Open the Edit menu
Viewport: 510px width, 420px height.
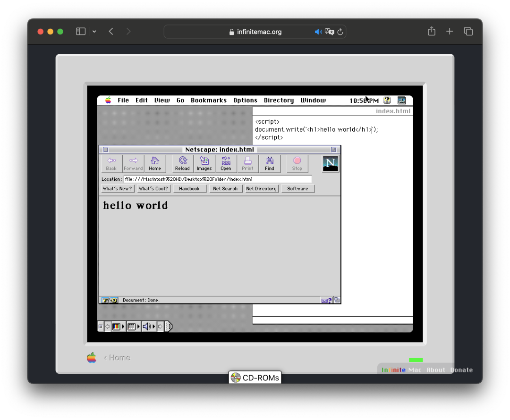click(x=142, y=100)
